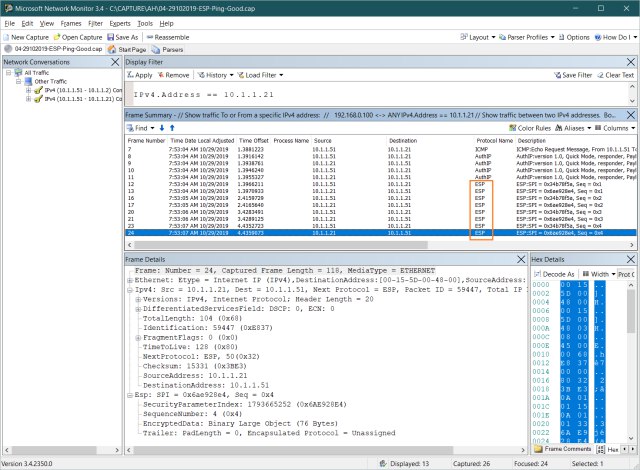Open the Tools menu
Screen dimensions: 640x470
144,23
